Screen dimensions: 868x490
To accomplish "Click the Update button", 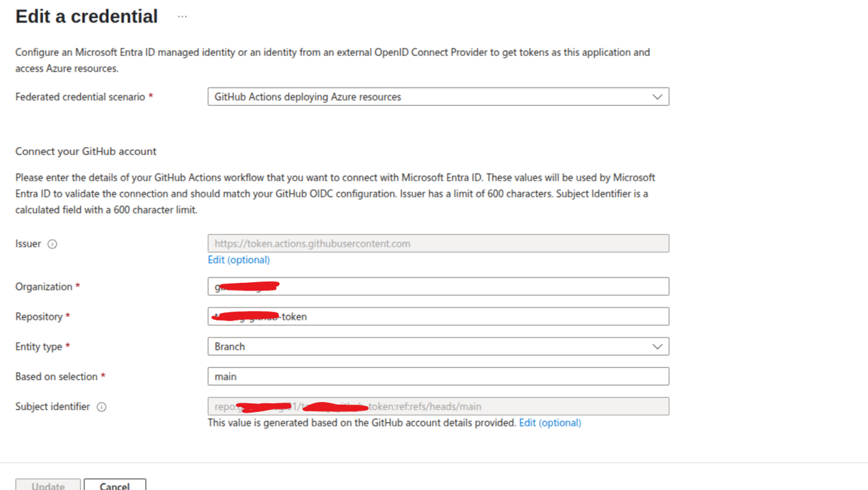I will (x=47, y=485).
